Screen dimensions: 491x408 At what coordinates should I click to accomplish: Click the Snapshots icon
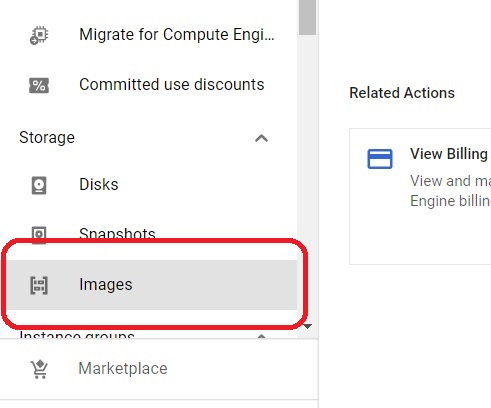tap(39, 235)
